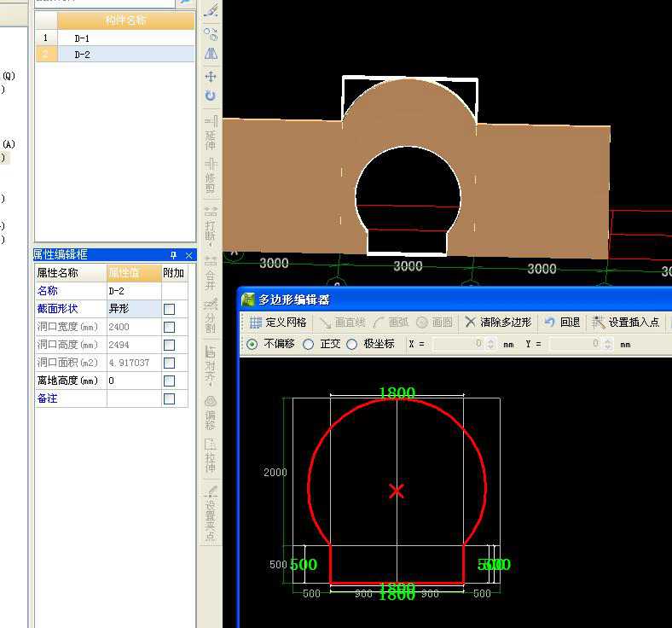Open the 打断 tool dropdown arrow
The image size is (672, 628).
tap(211, 245)
